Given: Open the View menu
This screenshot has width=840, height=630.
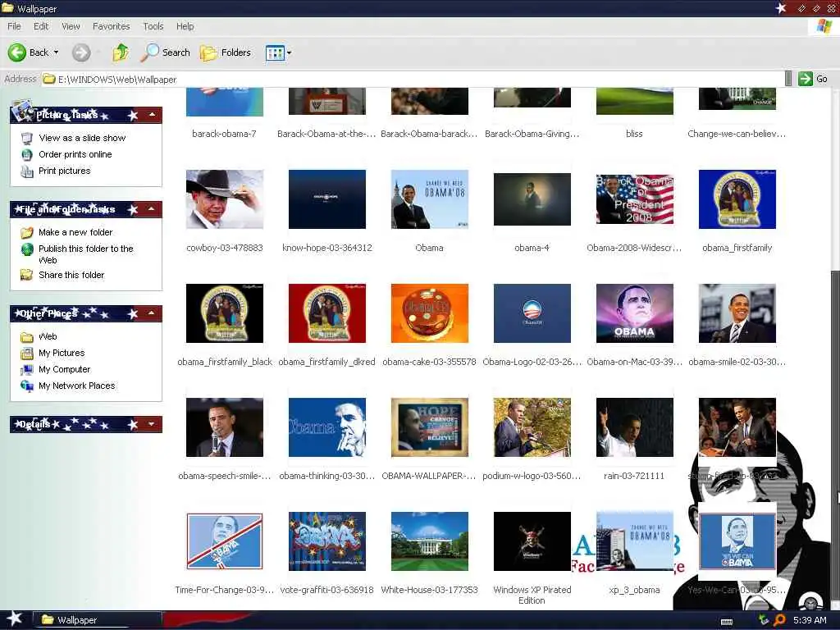Looking at the screenshot, I should [x=71, y=26].
